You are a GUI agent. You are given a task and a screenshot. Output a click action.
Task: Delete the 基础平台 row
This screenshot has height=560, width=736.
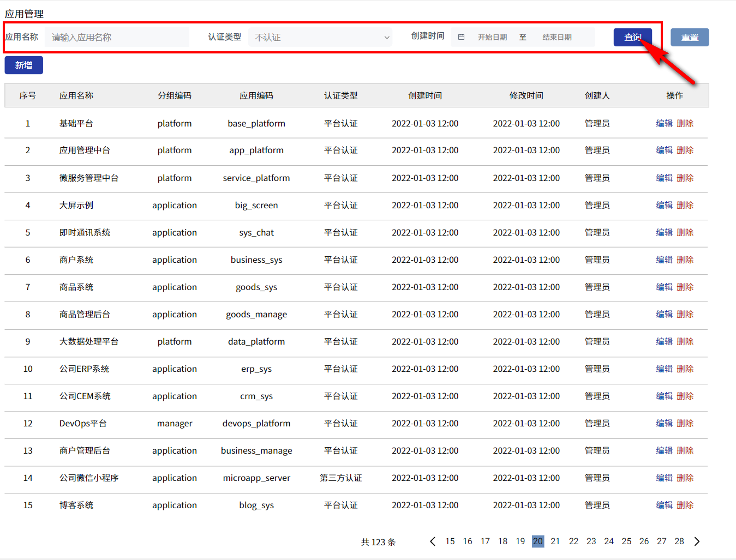click(685, 124)
